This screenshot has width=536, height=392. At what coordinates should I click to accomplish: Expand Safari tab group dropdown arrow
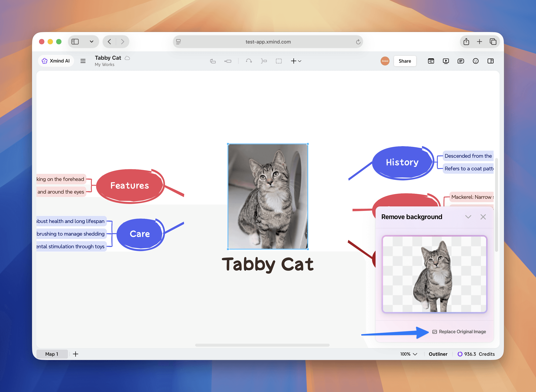coord(91,42)
